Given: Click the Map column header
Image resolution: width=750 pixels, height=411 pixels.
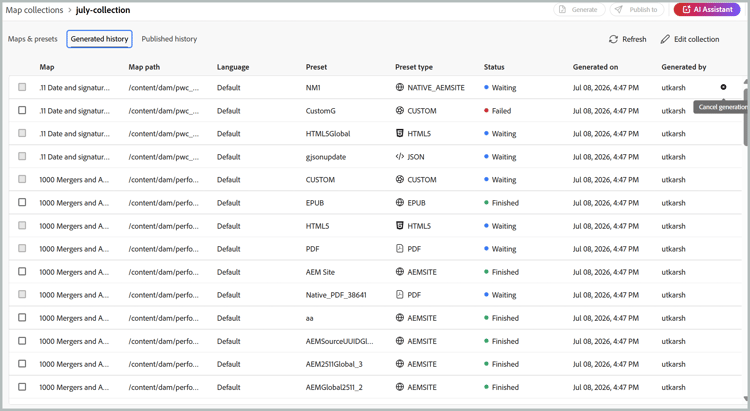Looking at the screenshot, I should tap(47, 67).
